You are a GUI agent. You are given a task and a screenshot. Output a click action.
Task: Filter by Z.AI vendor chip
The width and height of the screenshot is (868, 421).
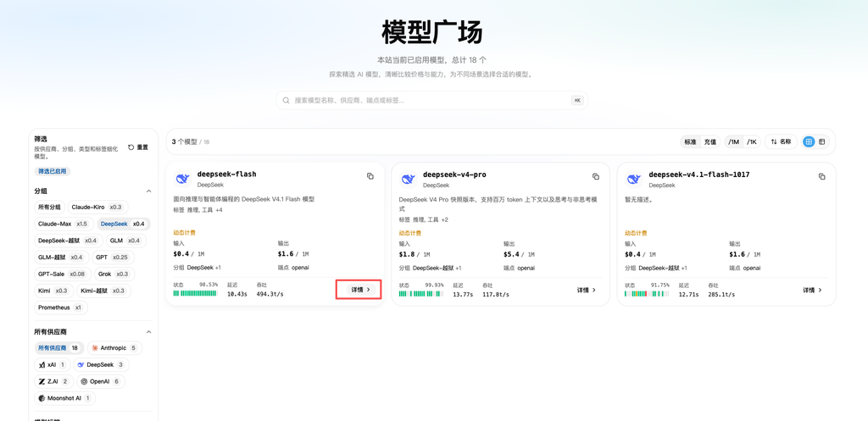pos(53,381)
